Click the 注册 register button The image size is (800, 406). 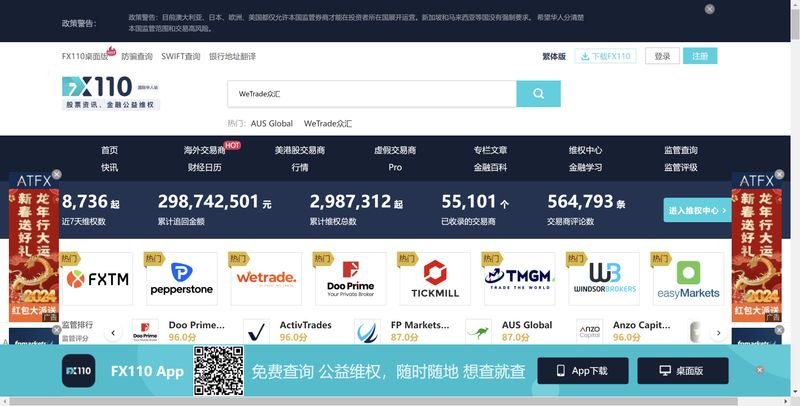click(700, 56)
